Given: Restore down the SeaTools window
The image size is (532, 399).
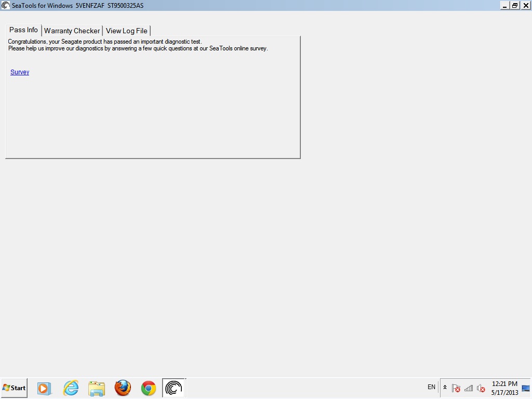Looking at the screenshot, I should [515, 5].
